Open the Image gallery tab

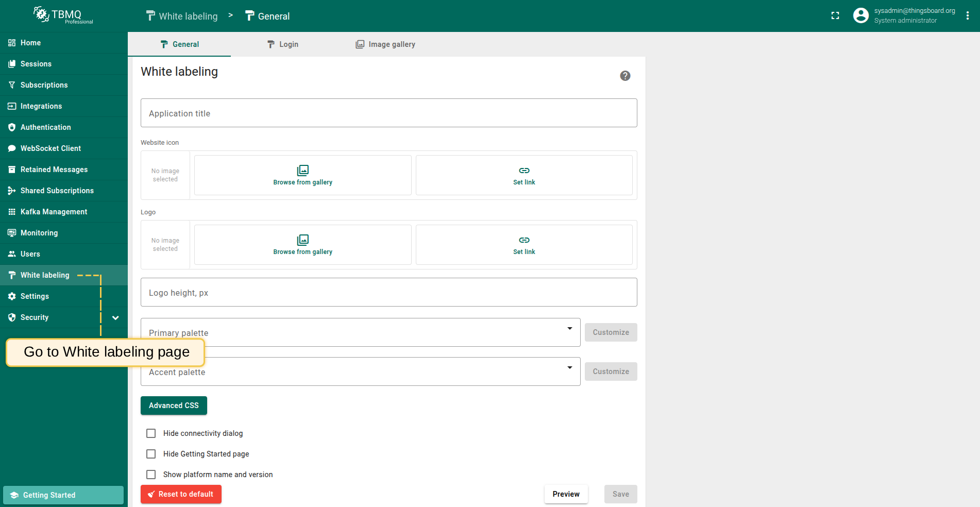point(385,44)
